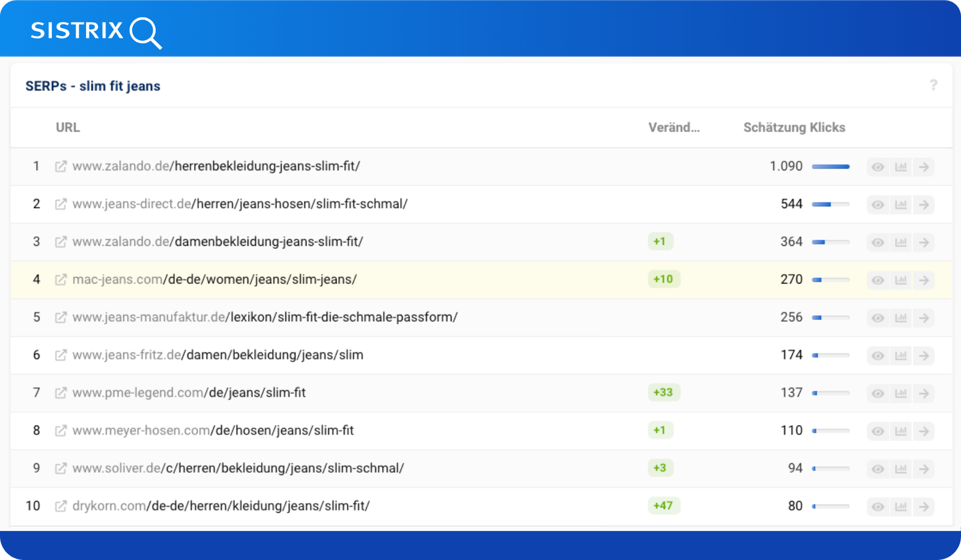961x560 pixels.
Task: Click the Veränd... column header
Action: point(673,127)
